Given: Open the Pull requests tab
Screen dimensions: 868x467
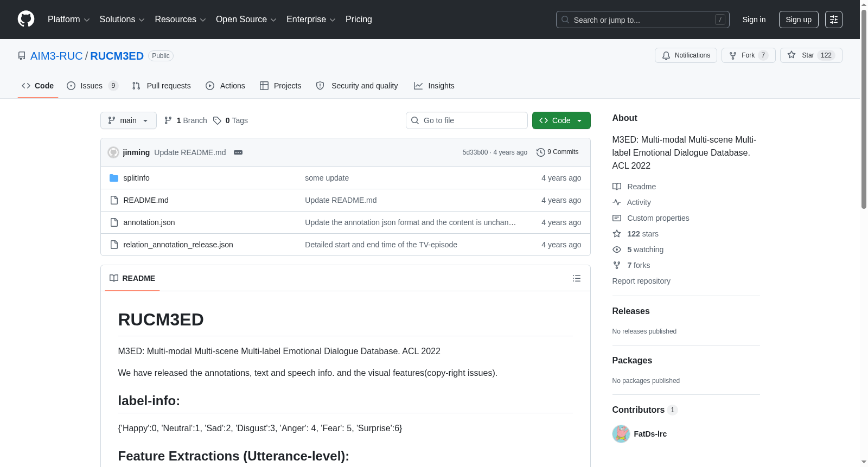Looking at the screenshot, I should 162,86.
